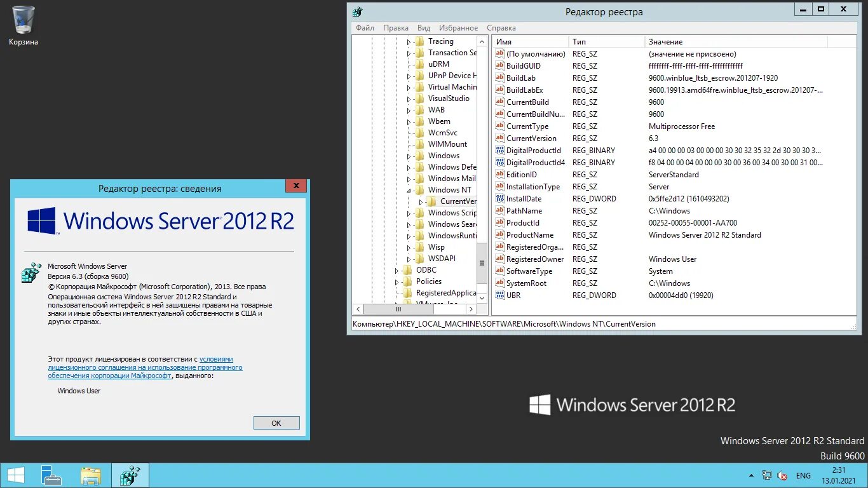868x488 pixels.
Task: Click the Тип column header
Action: 607,41
